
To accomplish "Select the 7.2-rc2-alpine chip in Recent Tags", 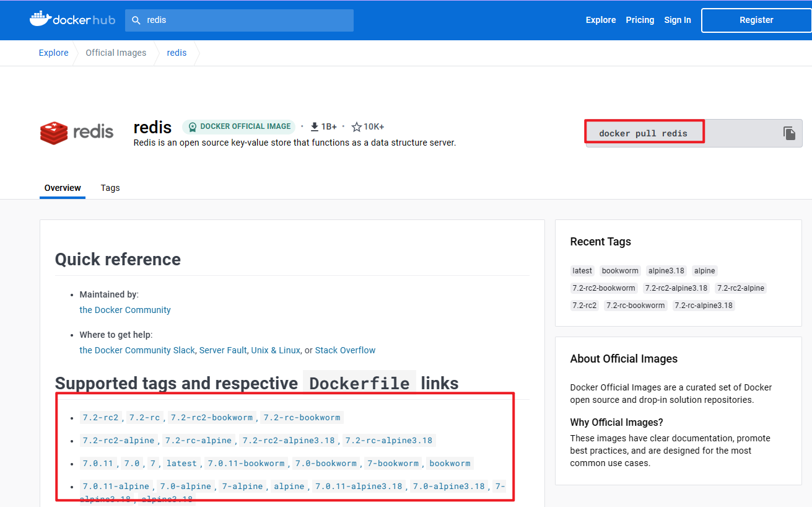I will pyautogui.click(x=741, y=288).
